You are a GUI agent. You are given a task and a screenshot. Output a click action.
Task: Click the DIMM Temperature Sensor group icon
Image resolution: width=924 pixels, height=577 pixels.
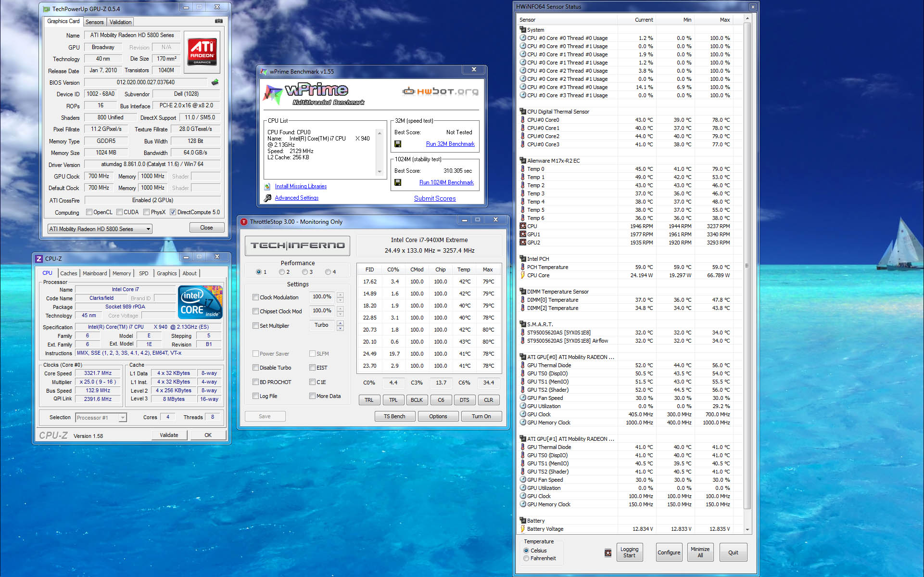point(522,291)
